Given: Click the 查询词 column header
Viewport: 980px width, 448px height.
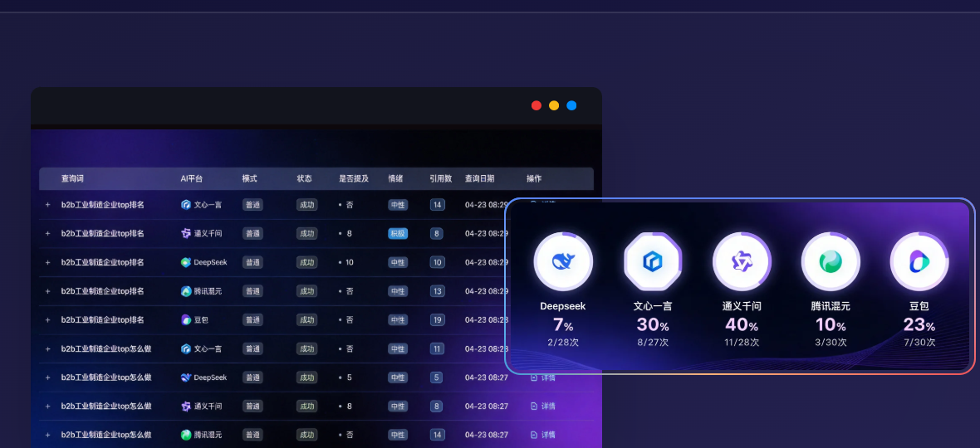Looking at the screenshot, I should [x=72, y=178].
